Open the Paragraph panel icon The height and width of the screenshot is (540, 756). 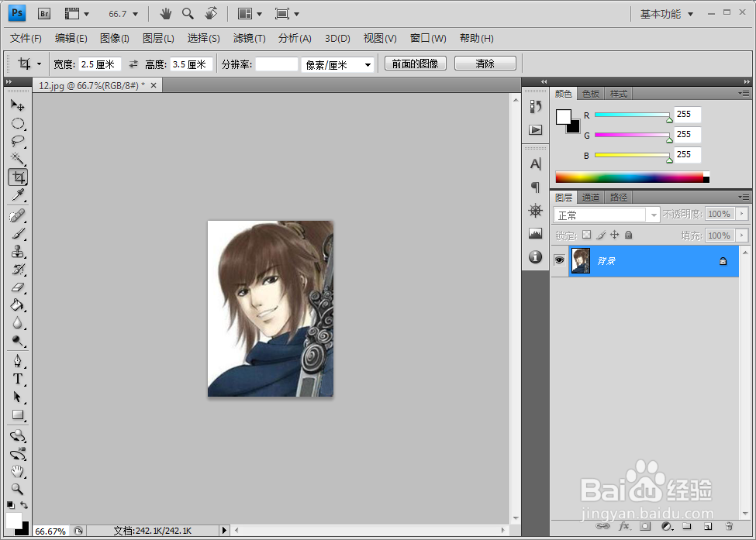(x=535, y=187)
